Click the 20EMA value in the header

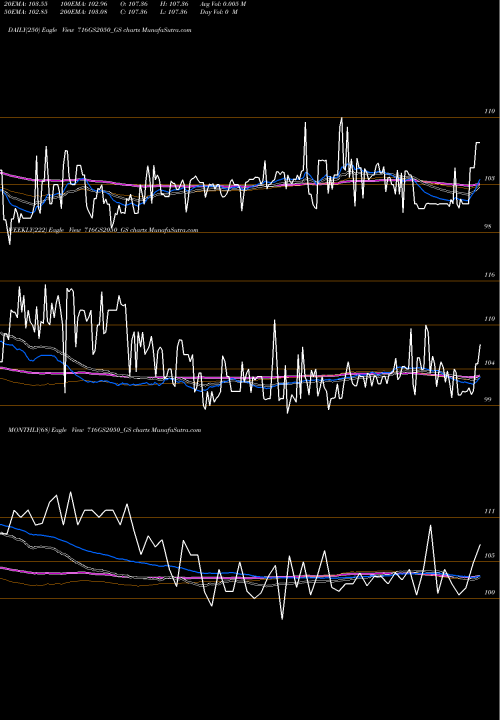click(x=26, y=4)
